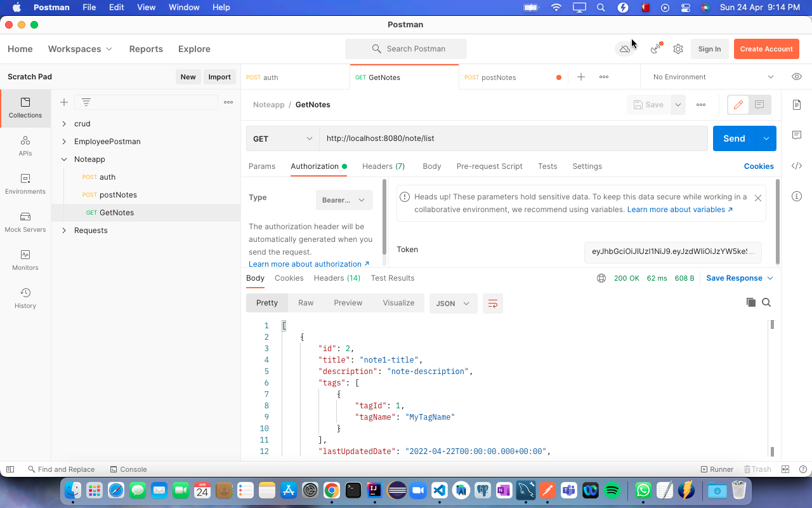Click the plus icon to create collection
The width and height of the screenshot is (812, 508).
click(x=64, y=102)
